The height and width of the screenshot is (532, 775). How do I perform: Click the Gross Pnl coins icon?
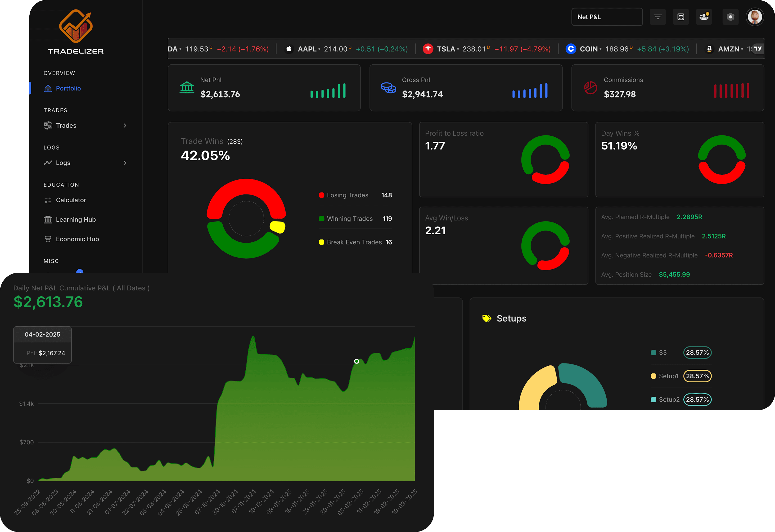pos(388,88)
